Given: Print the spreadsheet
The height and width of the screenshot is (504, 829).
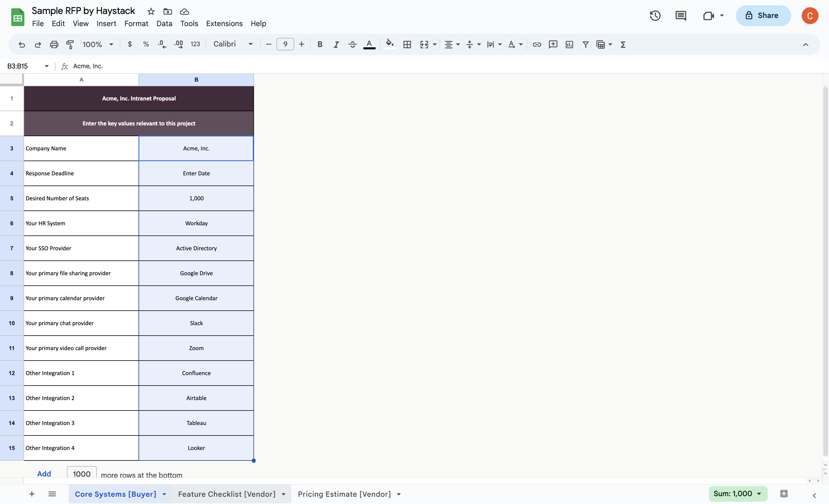Looking at the screenshot, I should (54, 44).
